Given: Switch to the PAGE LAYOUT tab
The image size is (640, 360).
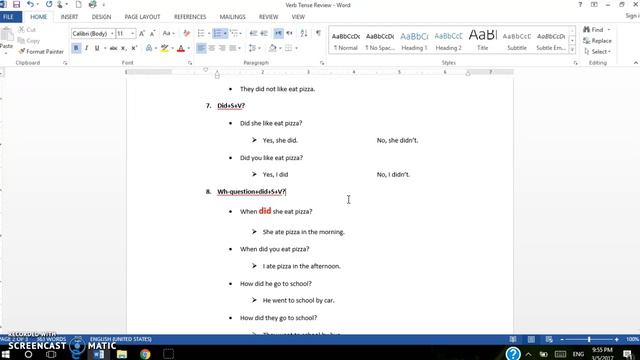Looking at the screenshot, I should (142, 17).
